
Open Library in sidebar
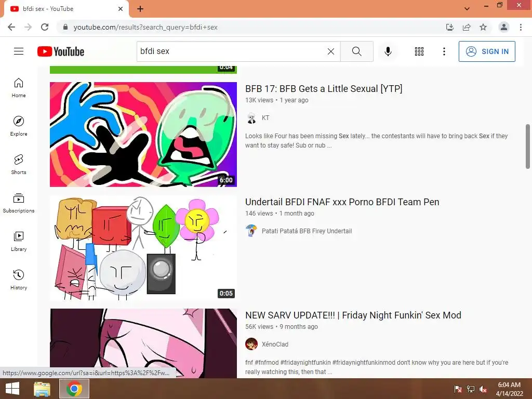(19, 241)
